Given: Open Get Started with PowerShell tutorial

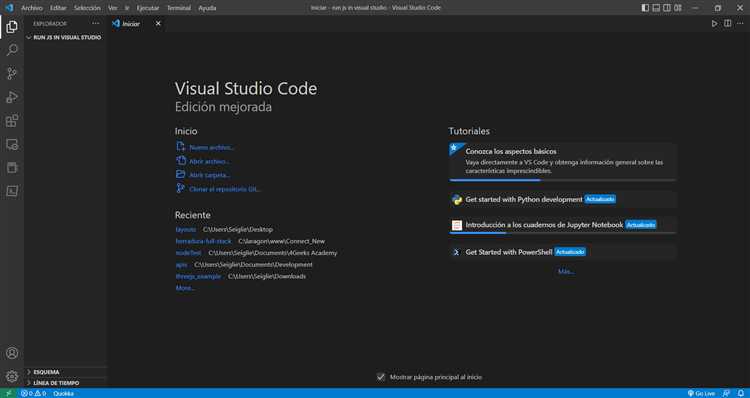Looking at the screenshot, I should [x=562, y=252].
